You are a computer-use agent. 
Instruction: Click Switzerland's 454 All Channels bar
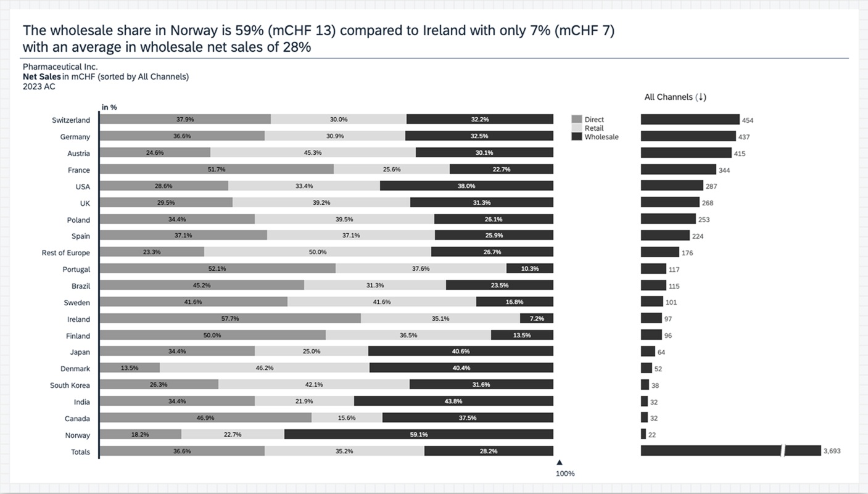pos(690,120)
